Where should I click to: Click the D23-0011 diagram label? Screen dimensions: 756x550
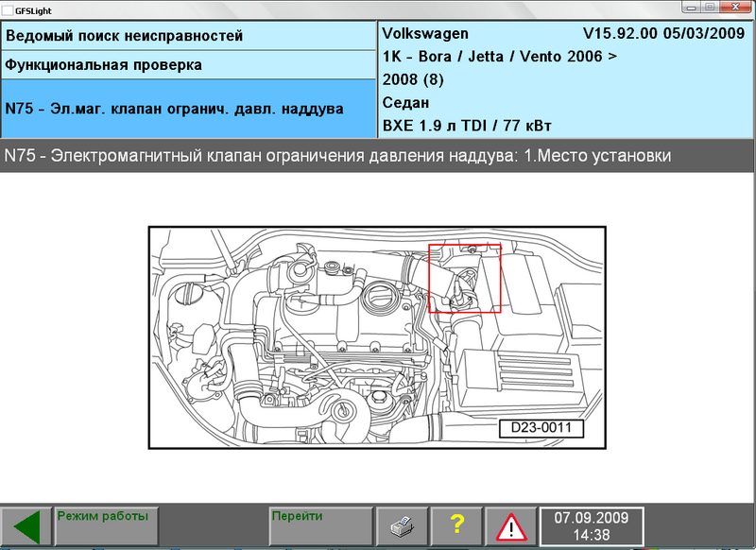541,427
